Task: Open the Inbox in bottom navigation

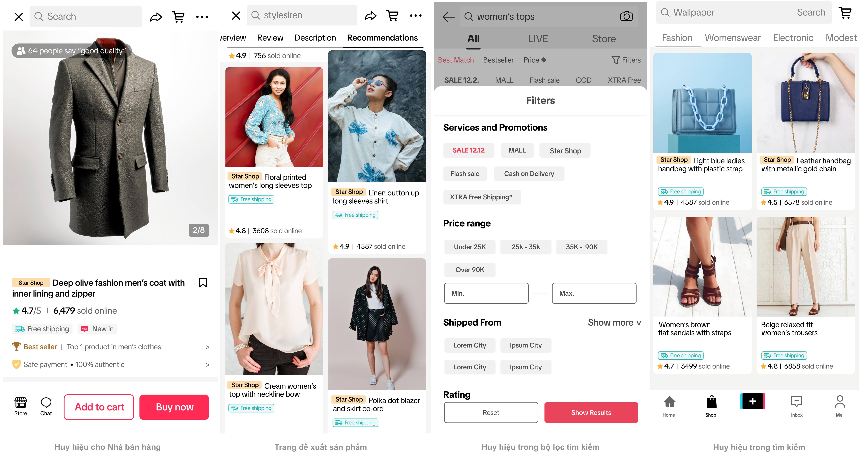Action: point(797,406)
